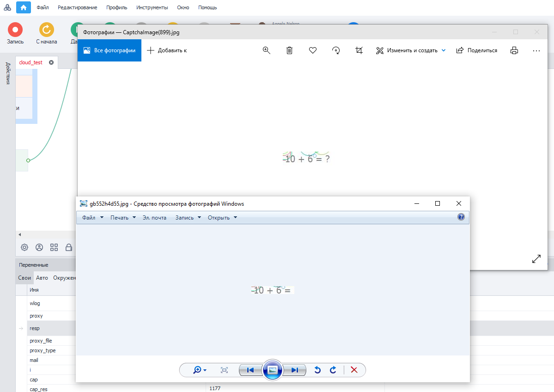
Task: Click captcha image in Photo Viewer
Action: click(x=273, y=290)
